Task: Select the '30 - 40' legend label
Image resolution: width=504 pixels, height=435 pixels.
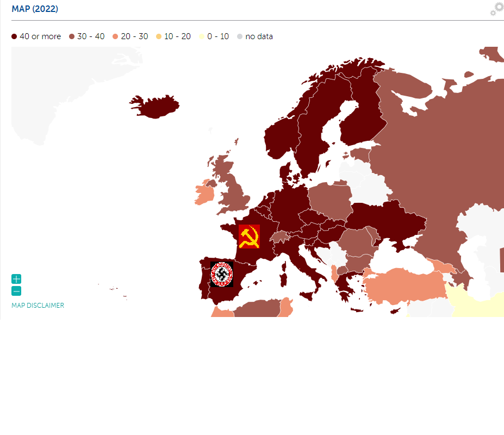Action: pos(91,36)
